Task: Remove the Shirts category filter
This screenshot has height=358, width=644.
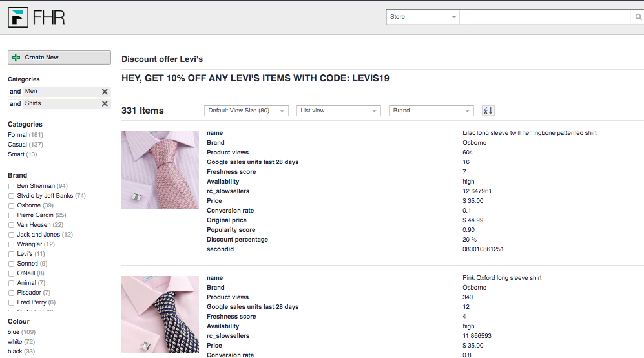Action: (x=105, y=103)
